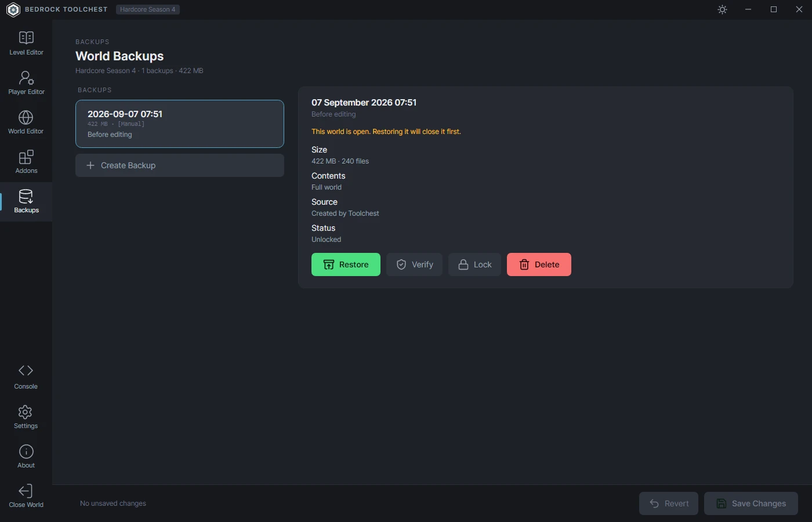Click the Bedrock Toolchest logo icon
Image resolution: width=812 pixels, height=522 pixels.
[13, 9]
